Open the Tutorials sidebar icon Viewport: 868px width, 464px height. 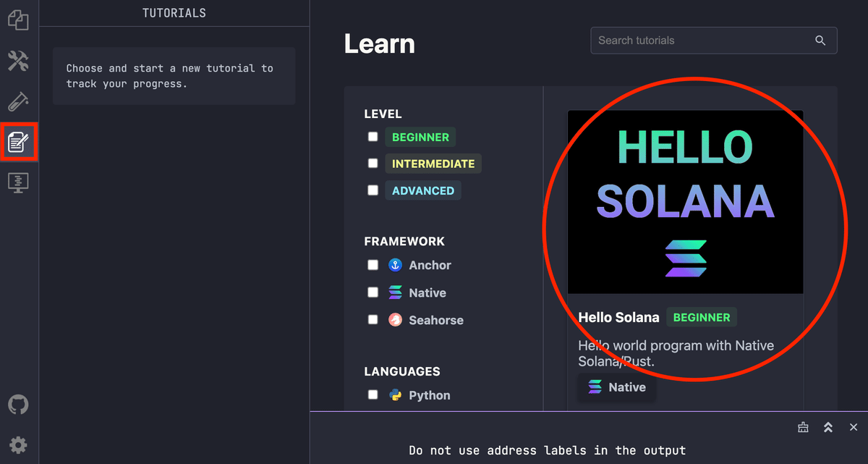[18, 141]
